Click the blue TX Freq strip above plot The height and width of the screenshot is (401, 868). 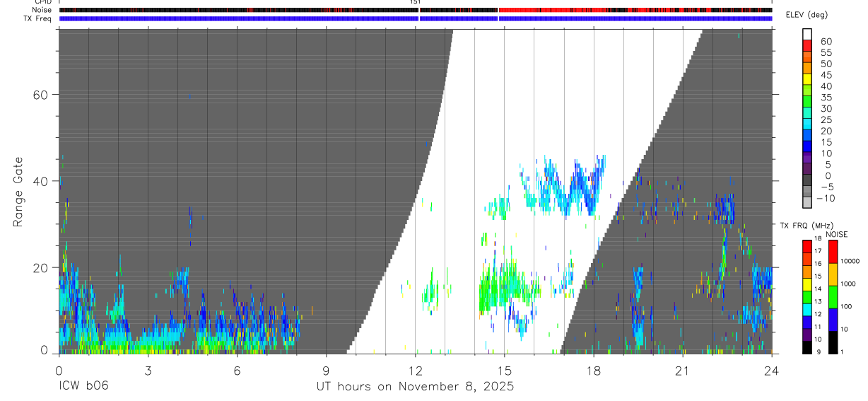pyautogui.click(x=415, y=18)
